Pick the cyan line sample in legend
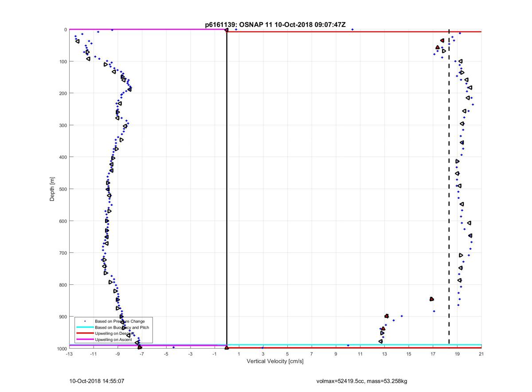 click(85, 327)
